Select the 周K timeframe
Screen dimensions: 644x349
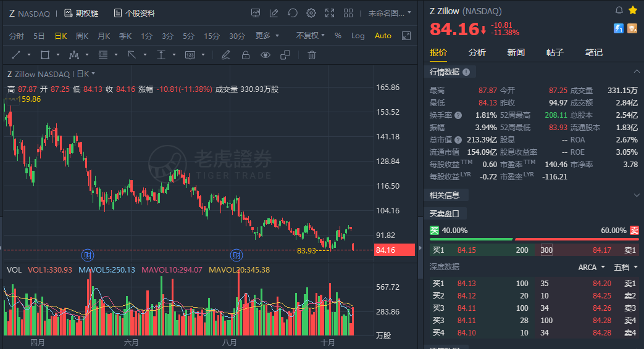82,36
